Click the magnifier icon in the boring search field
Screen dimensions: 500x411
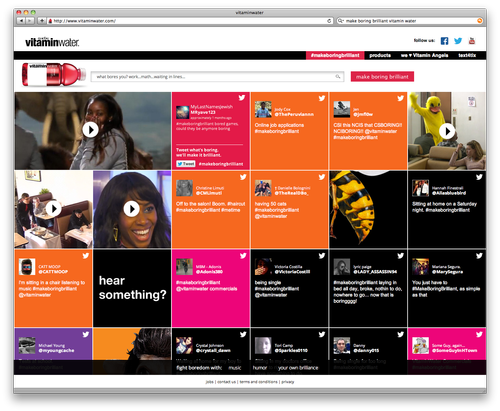[338, 77]
